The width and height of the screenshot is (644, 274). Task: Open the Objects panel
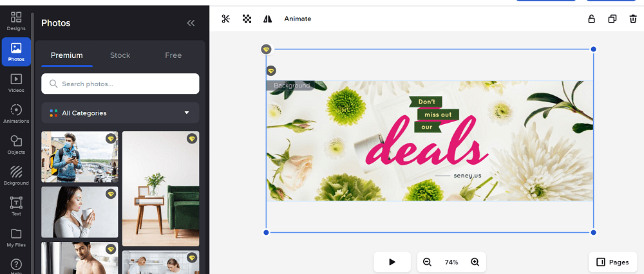[16, 145]
